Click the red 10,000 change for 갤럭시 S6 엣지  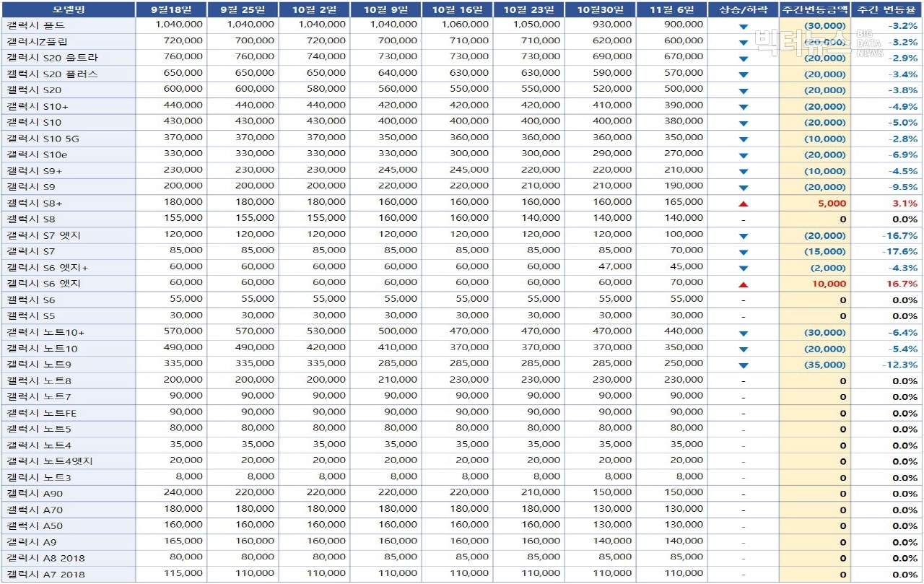(x=829, y=284)
